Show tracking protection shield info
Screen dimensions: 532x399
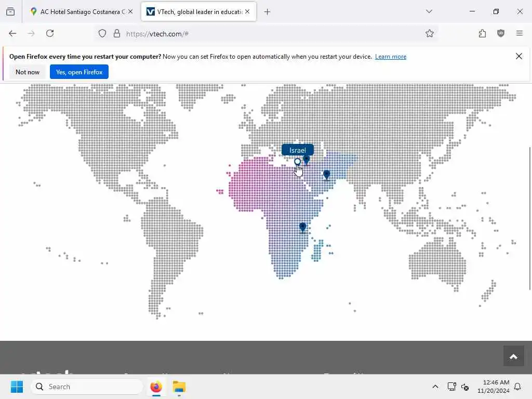[x=102, y=33]
